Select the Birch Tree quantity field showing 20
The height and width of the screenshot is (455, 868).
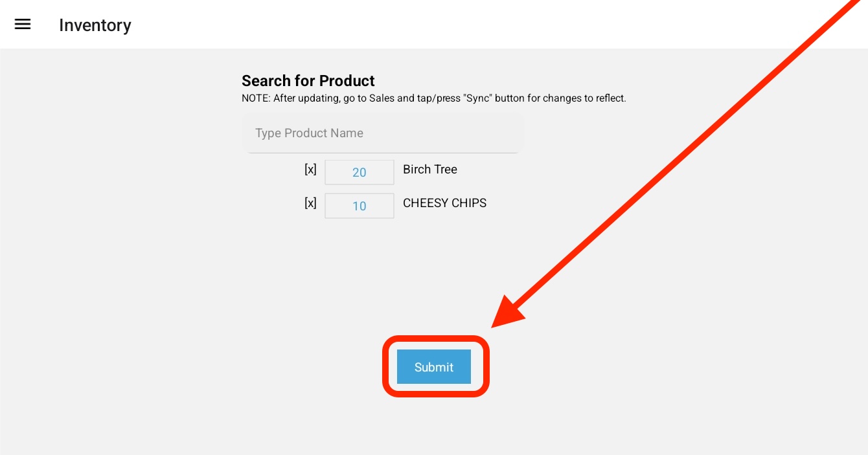(360, 173)
